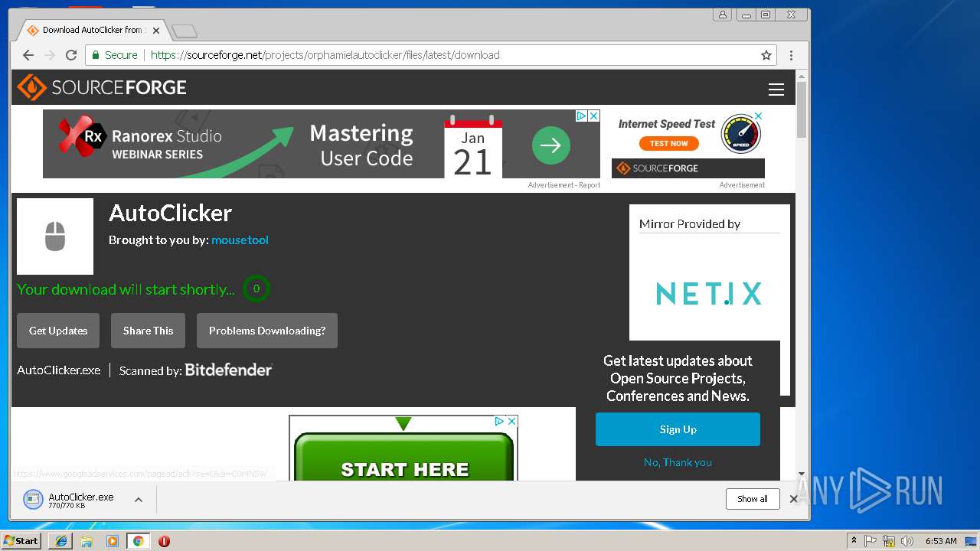This screenshot has height=551, width=980.
Task: Click the Get Updates button
Action: pos(58,331)
